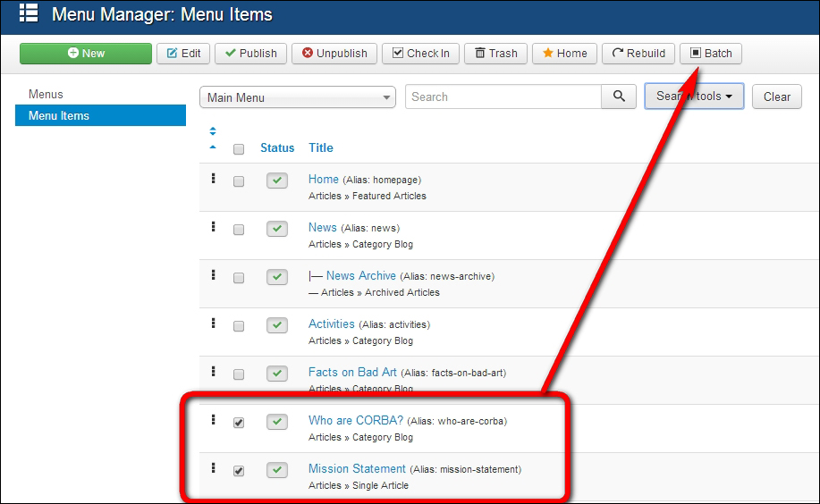Toggle published status icon for News Archive
This screenshot has height=504, width=820.
pyautogui.click(x=277, y=277)
